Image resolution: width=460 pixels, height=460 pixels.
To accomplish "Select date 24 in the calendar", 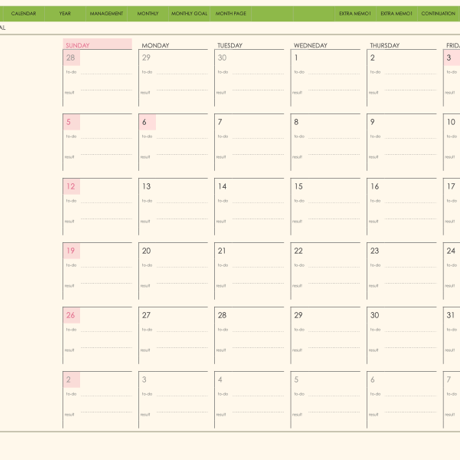I will pyautogui.click(x=451, y=251).
